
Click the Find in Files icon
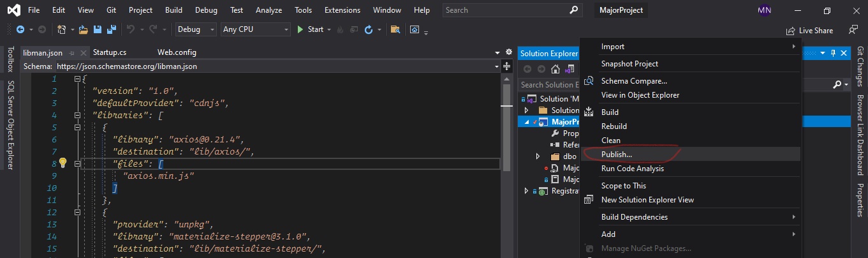click(x=395, y=29)
